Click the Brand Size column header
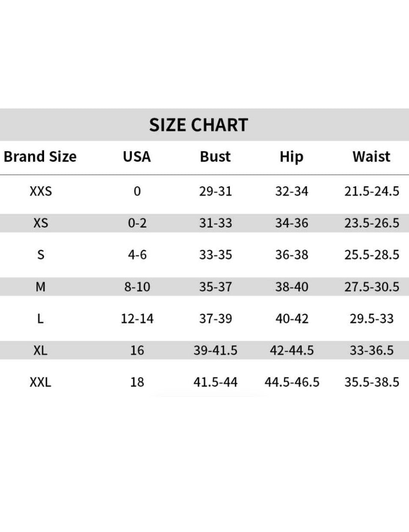The height and width of the screenshot is (532, 409). point(40,156)
